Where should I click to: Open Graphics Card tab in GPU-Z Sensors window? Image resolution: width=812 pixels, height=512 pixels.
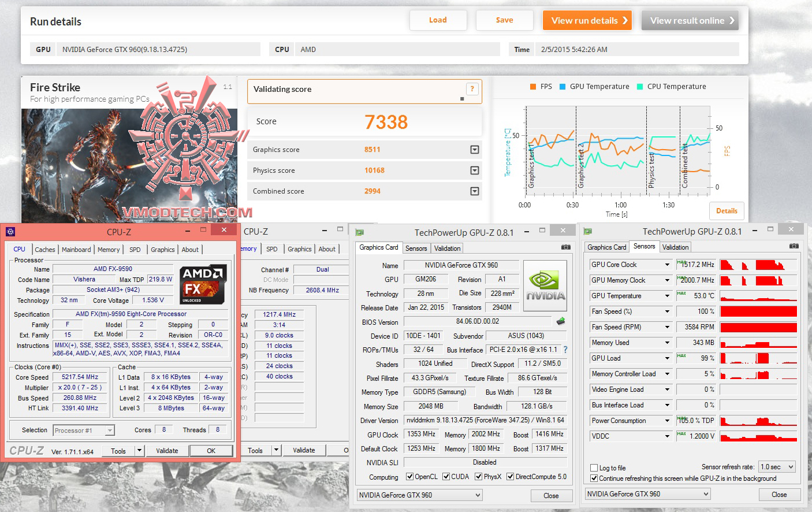click(606, 247)
